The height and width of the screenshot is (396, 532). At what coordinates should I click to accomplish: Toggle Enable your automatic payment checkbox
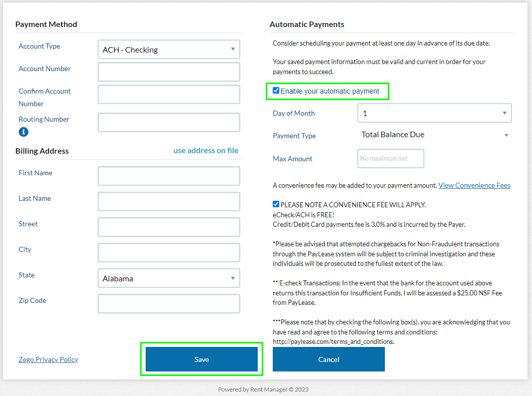(x=276, y=91)
